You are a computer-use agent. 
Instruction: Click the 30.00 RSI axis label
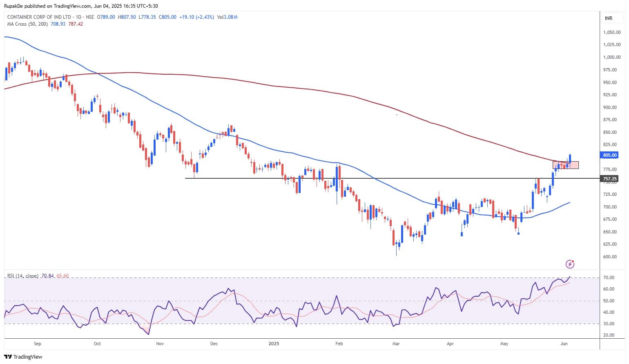click(609, 324)
